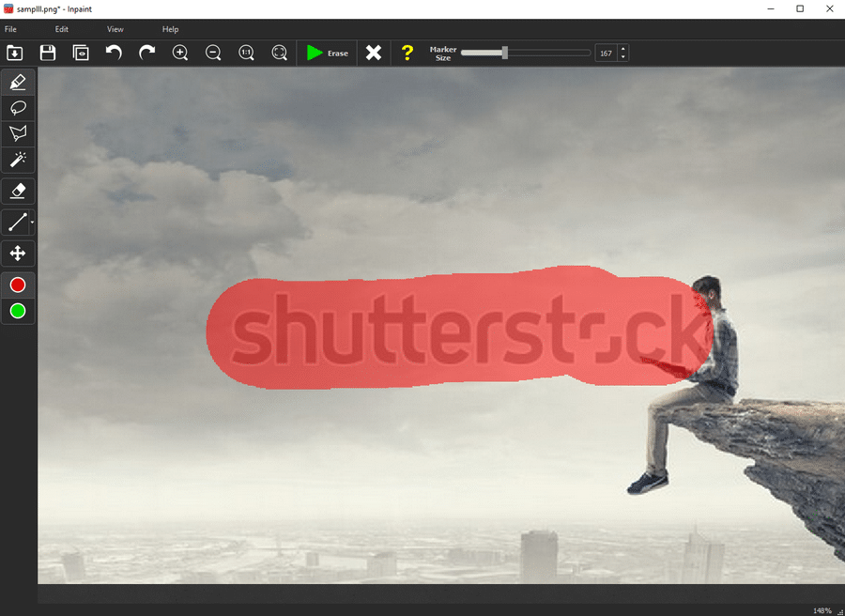Undo the last action
This screenshot has width=845, height=616.
[x=114, y=53]
